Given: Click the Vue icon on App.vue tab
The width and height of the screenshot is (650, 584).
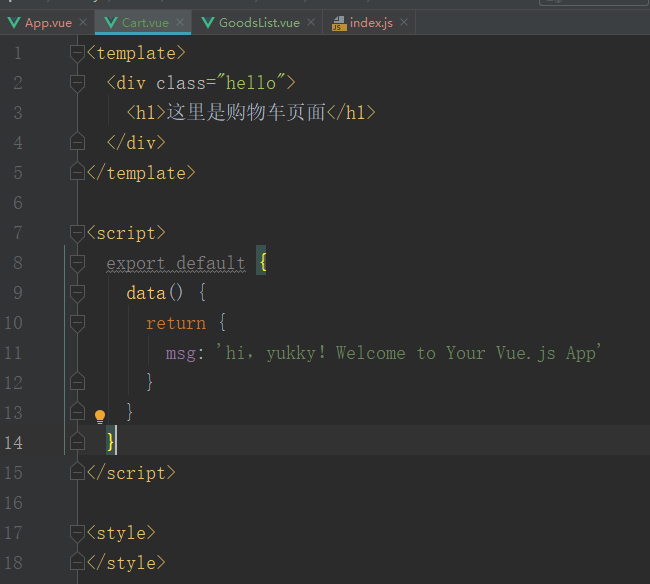Looking at the screenshot, I should point(14,23).
